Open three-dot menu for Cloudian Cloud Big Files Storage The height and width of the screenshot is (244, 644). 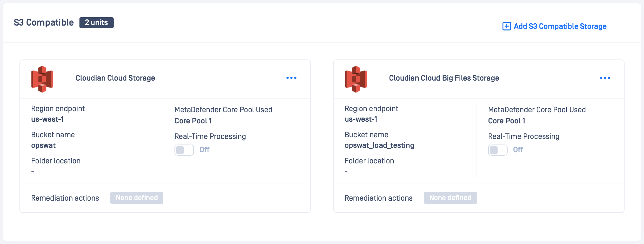(605, 78)
